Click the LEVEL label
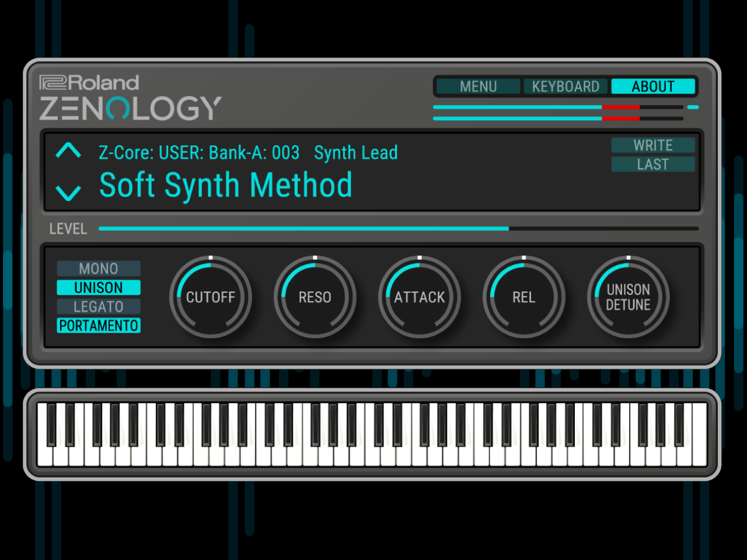Screen dimensions: 747x560 (68, 229)
